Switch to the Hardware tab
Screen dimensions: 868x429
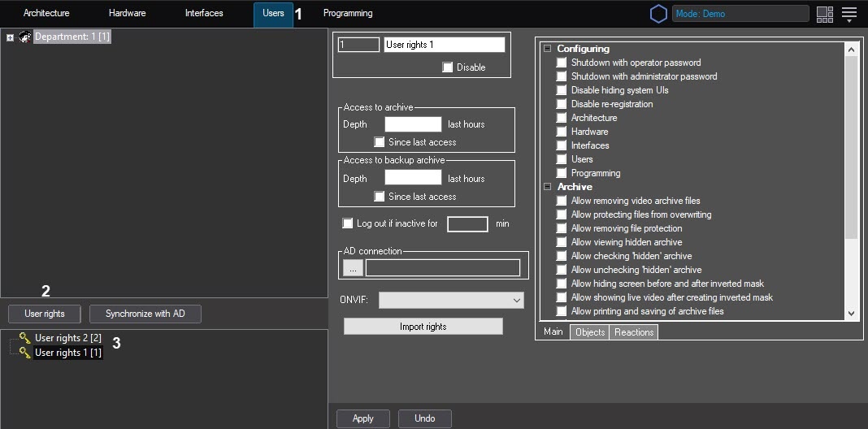[x=127, y=14]
